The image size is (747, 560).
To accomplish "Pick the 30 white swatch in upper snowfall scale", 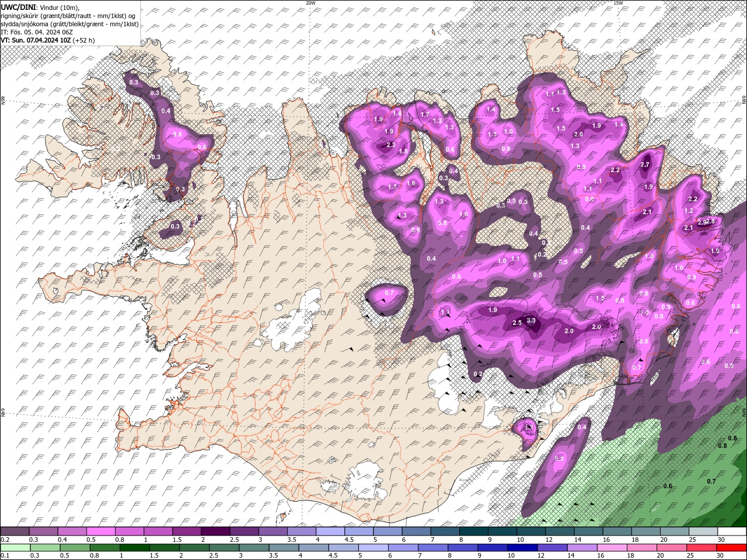I will (732, 531).
